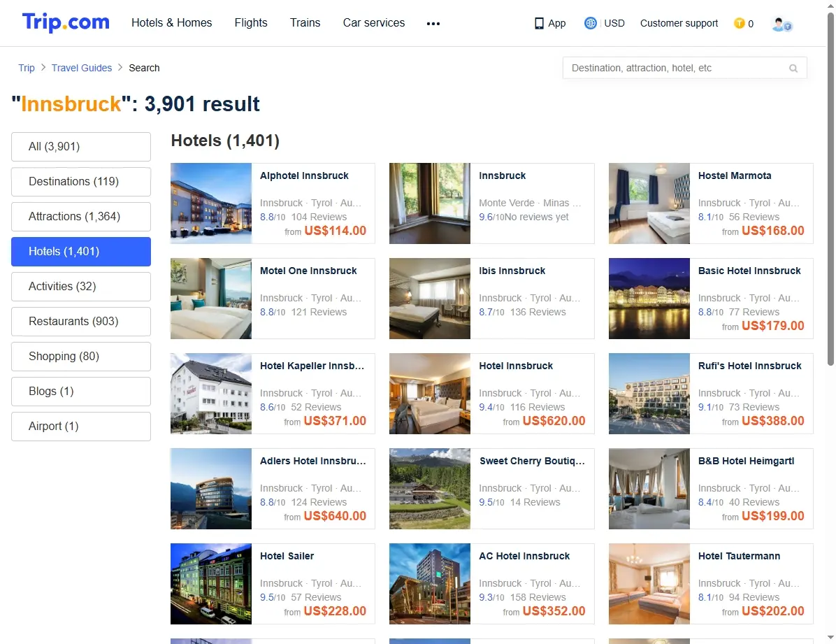Screen dimensions: 836x644
Task: Open Ibis Innsbruck room photo
Action: [430, 299]
